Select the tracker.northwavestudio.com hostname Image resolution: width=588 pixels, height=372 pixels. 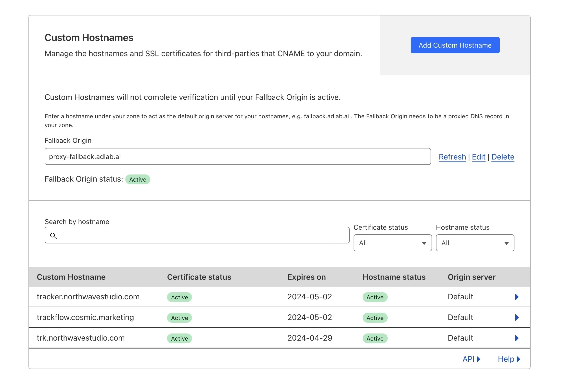tap(88, 297)
